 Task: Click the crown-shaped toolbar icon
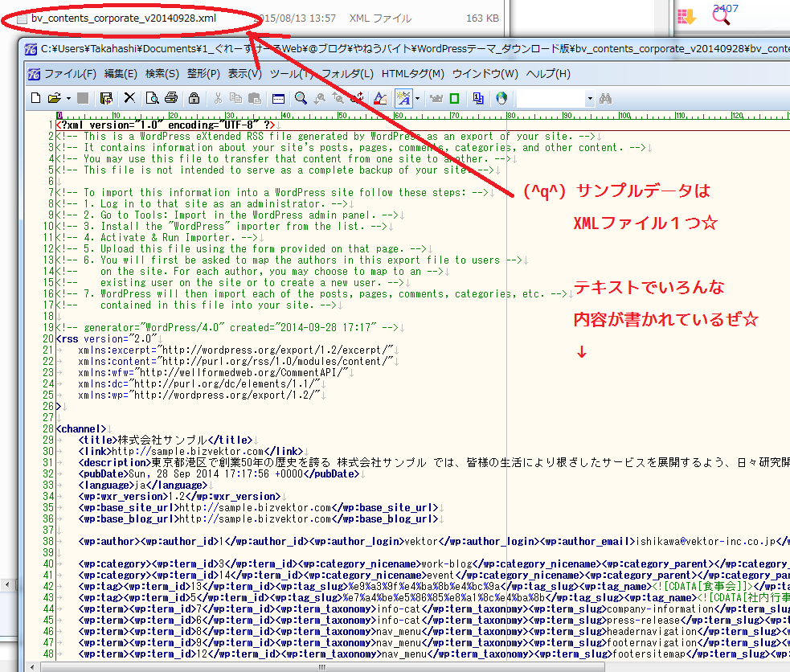tap(436, 99)
